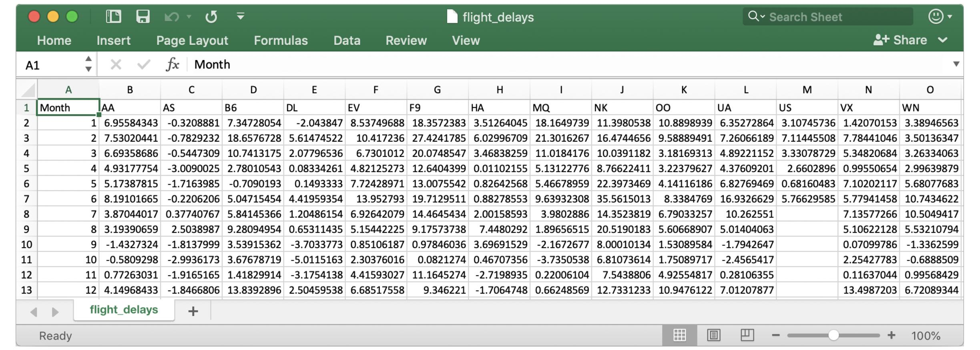Cancel entry with the X formula button

pos(116,64)
